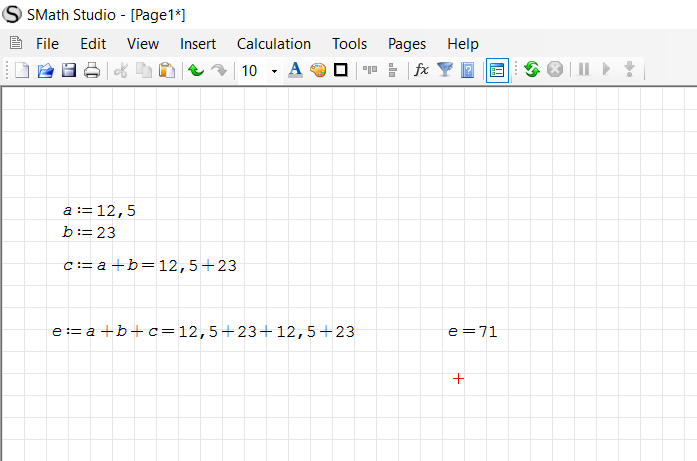Click the text color A icon
The width and height of the screenshot is (697, 461).
pyautogui.click(x=295, y=70)
